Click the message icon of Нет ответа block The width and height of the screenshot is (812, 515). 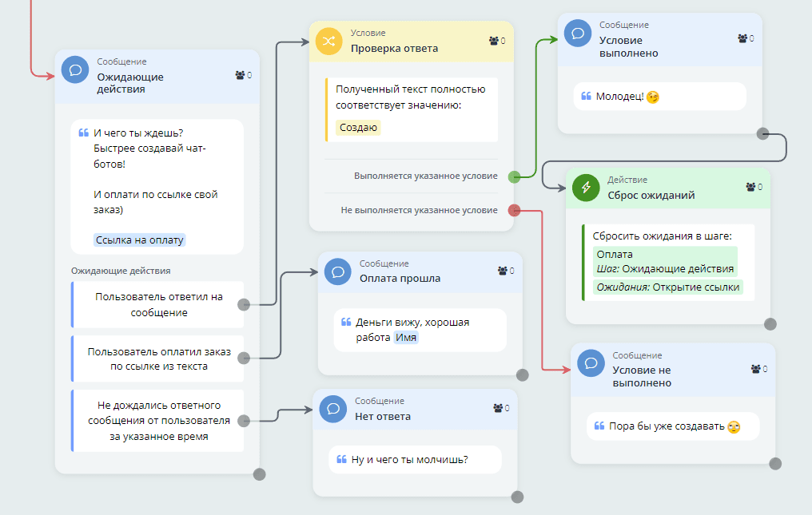click(332, 409)
